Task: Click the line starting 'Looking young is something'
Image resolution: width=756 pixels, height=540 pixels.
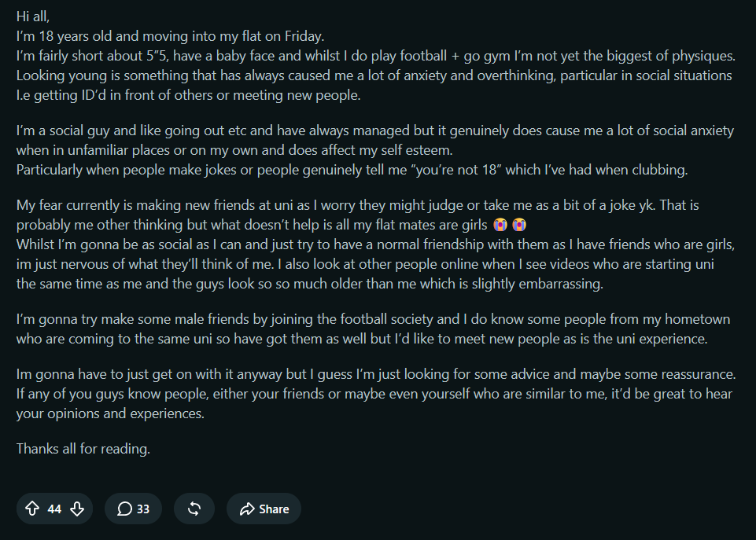Action: coord(374,75)
